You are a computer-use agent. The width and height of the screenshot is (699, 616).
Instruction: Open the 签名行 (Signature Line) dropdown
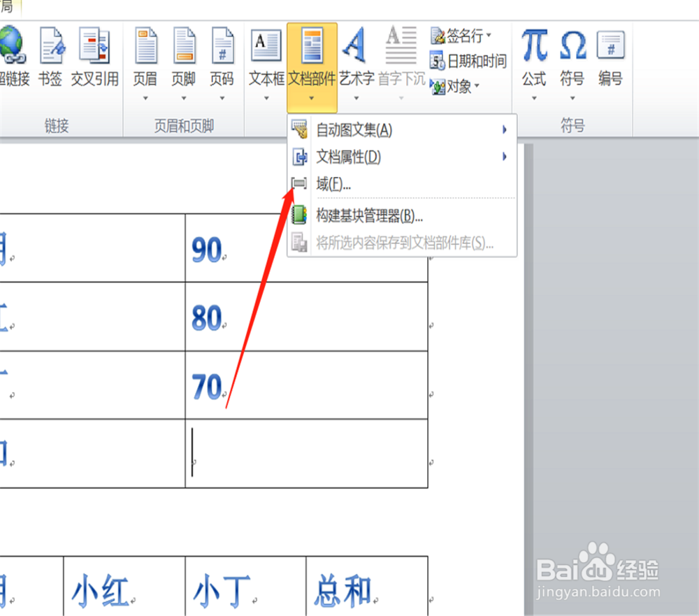tap(489, 35)
